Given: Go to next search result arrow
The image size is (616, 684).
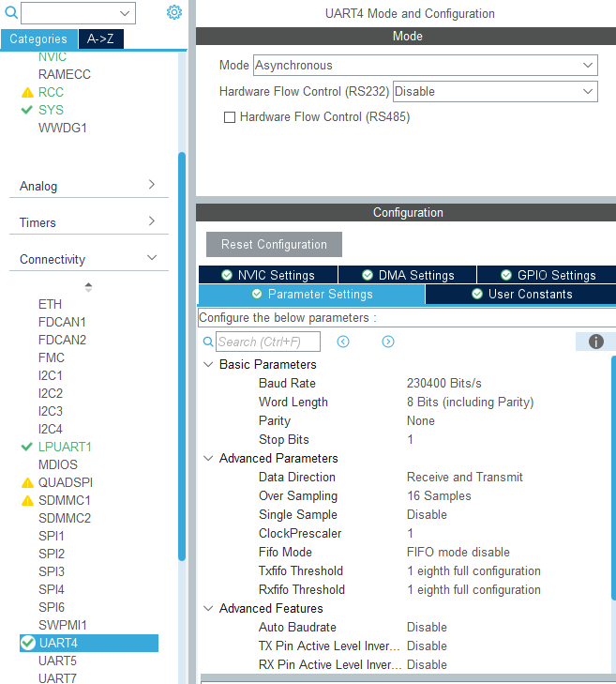Looking at the screenshot, I should click(388, 342).
